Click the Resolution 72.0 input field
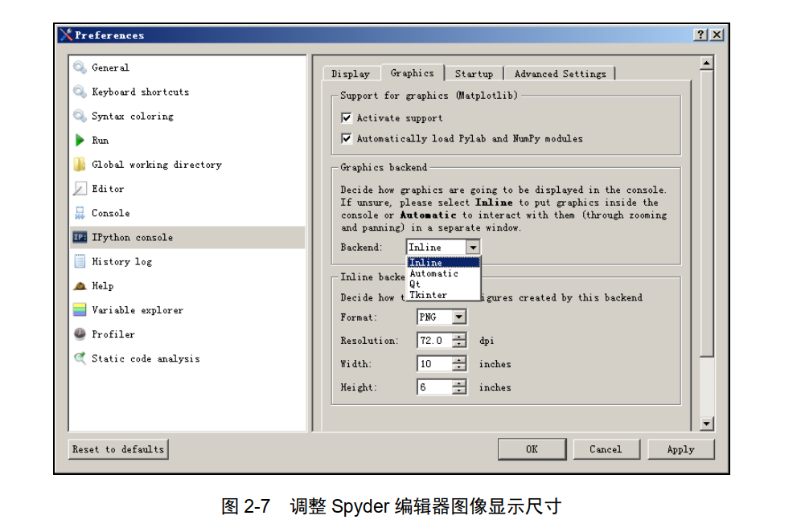Image resolution: width=801 pixels, height=532 pixels. tap(435, 340)
